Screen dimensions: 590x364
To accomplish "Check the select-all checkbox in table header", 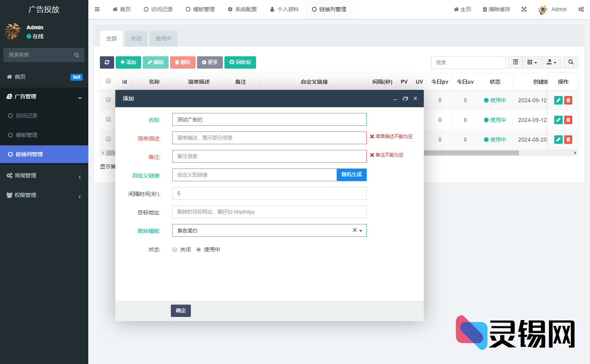I will tap(108, 81).
